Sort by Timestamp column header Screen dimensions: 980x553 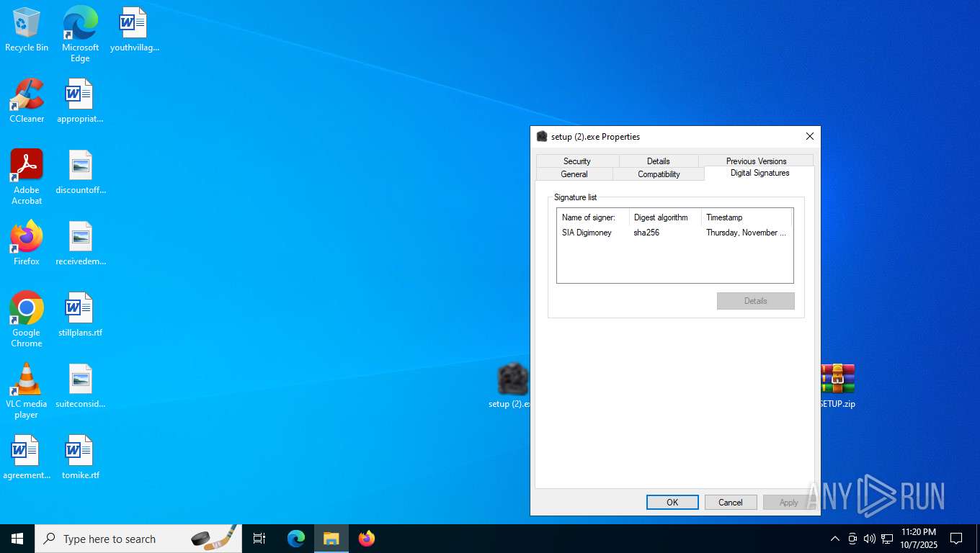[747, 217]
